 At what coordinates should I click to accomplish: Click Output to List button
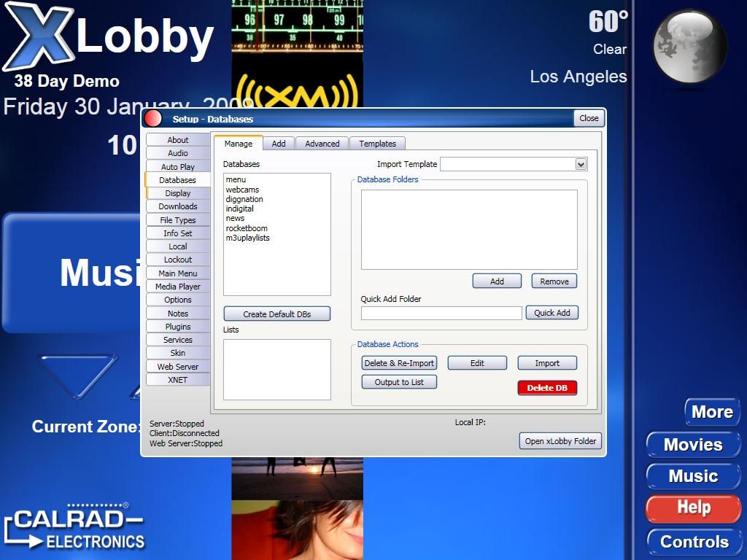tap(399, 382)
